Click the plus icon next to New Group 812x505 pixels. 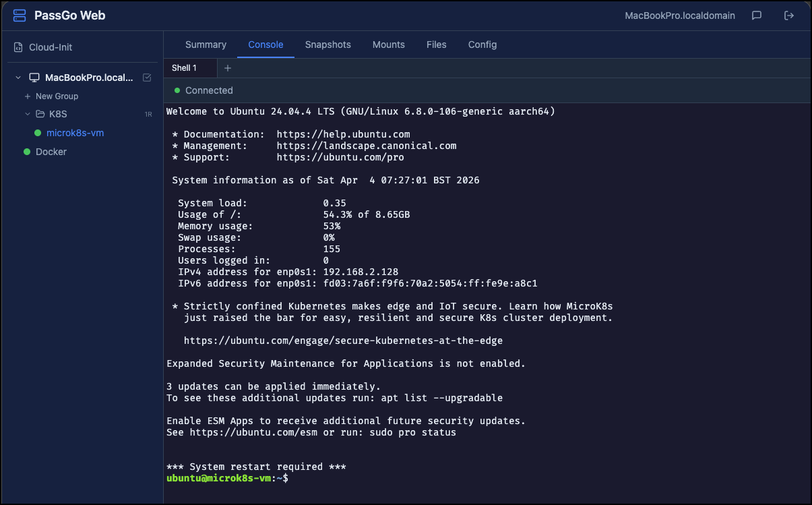click(28, 96)
